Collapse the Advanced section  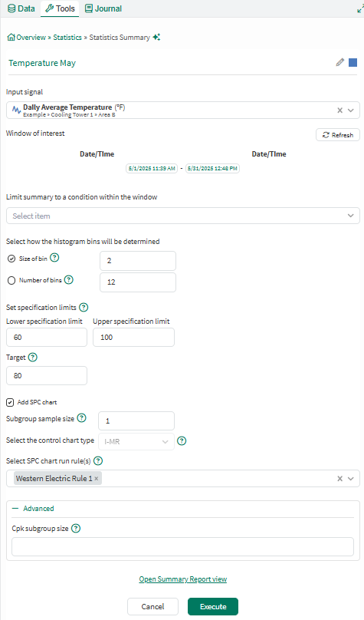click(33, 509)
